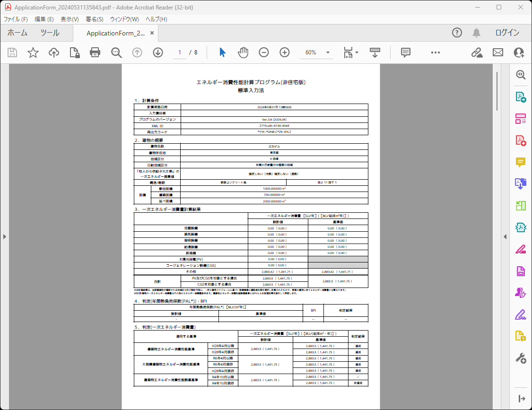Open the fit page options tool
This screenshot has width=532, height=410.
350,52
